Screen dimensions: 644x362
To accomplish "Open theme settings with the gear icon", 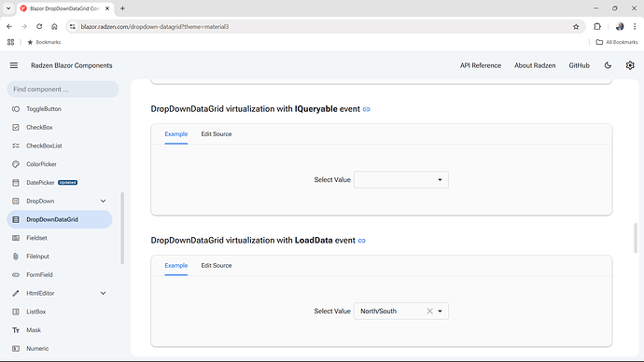I will 630,65.
